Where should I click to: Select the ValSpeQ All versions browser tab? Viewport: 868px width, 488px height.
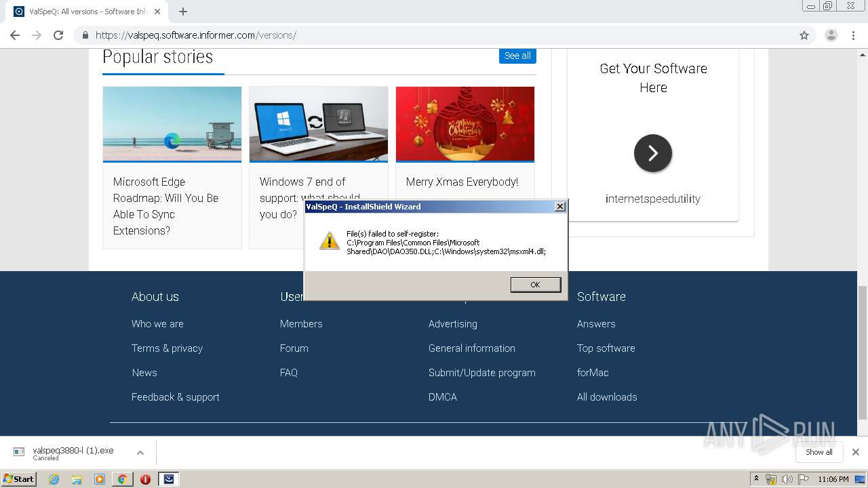click(x=87, y=12)
